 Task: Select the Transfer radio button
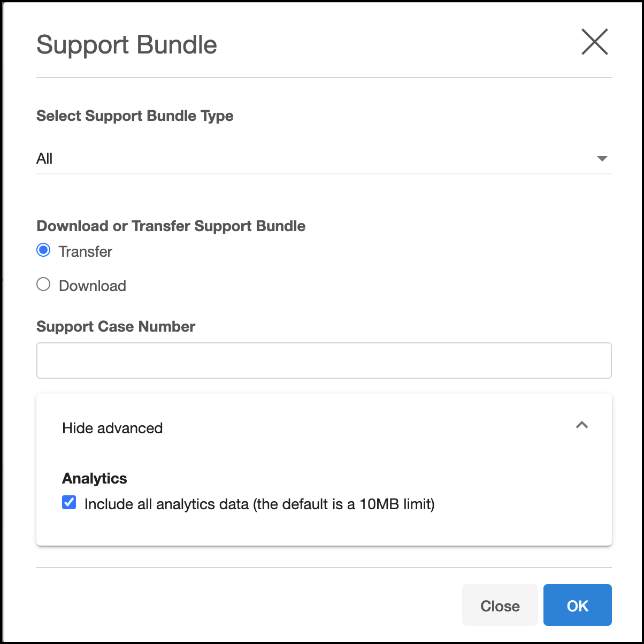coord(43,250)
